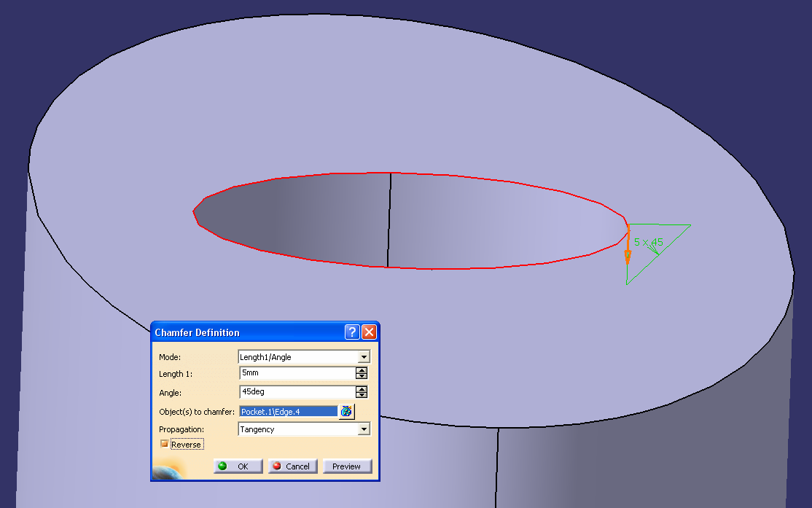Cancel the chamfer definition
Screen dimensions: 812x508
(x=292, y=466)
